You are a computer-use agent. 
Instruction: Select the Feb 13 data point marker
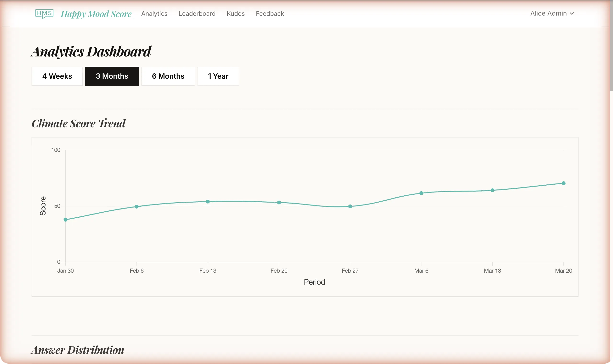(x=208, y=202)
